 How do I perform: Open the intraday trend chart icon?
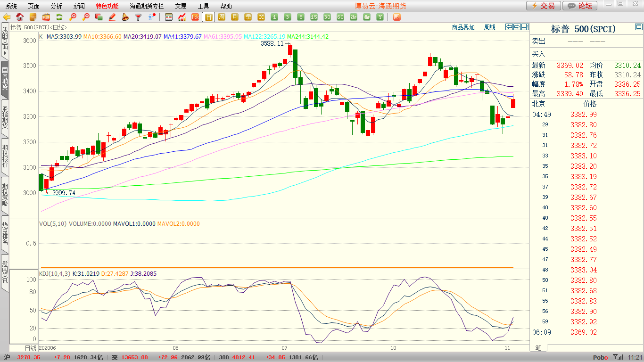click(182, 17)
